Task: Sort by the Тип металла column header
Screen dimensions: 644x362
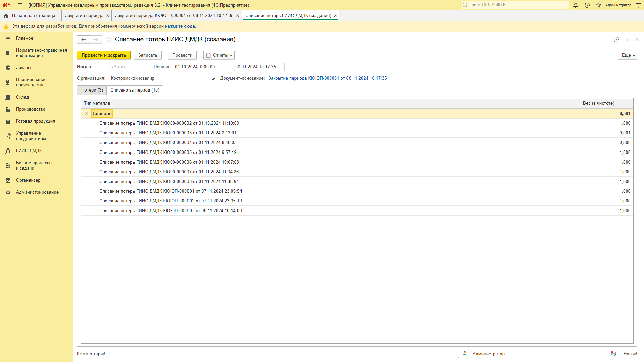Action: (330, 103)
